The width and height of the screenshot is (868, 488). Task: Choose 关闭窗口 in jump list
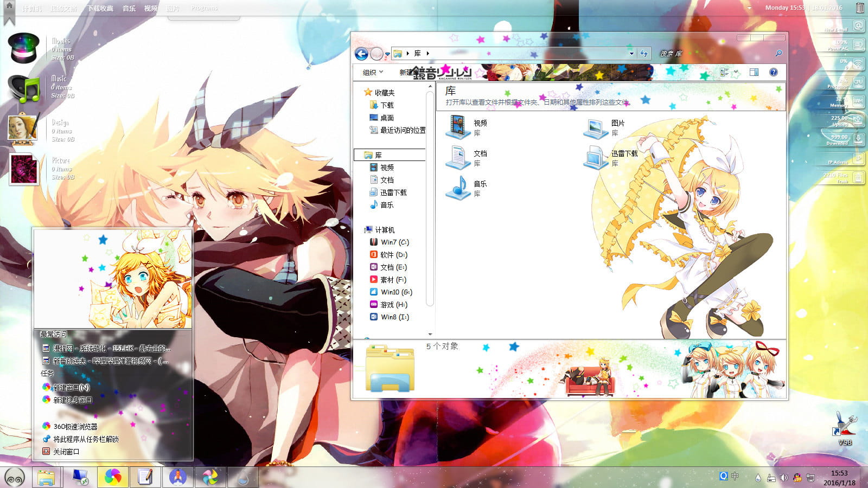point(61,452)
